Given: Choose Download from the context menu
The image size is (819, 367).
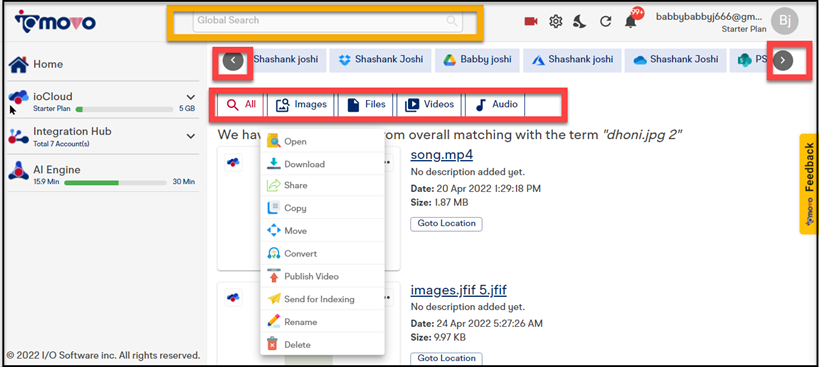Looking at the screenshot, I should pyautogui.click(x=322, y=164).
